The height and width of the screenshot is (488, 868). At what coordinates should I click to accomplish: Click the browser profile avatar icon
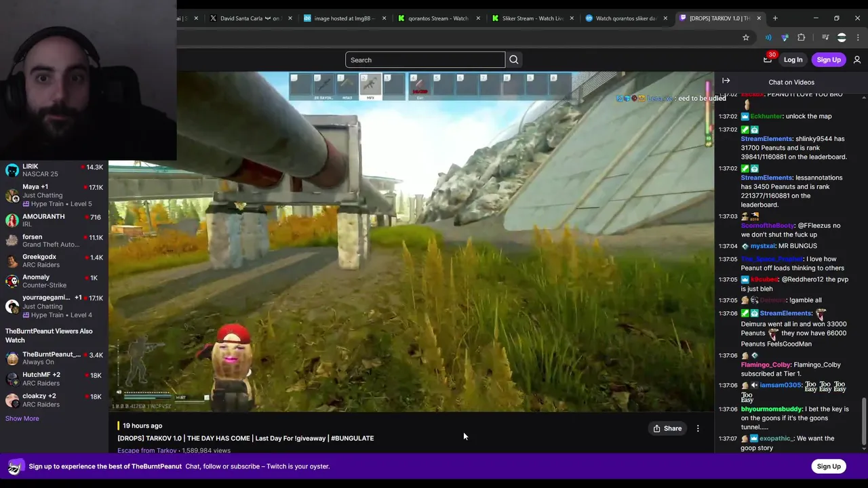tap(842, 37)
